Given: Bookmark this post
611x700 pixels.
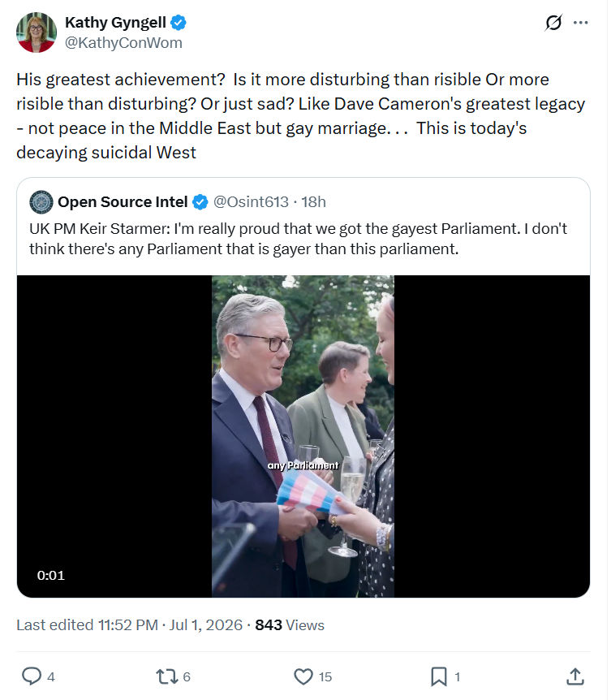Looking at the screenshot, I should coord(439,676).
